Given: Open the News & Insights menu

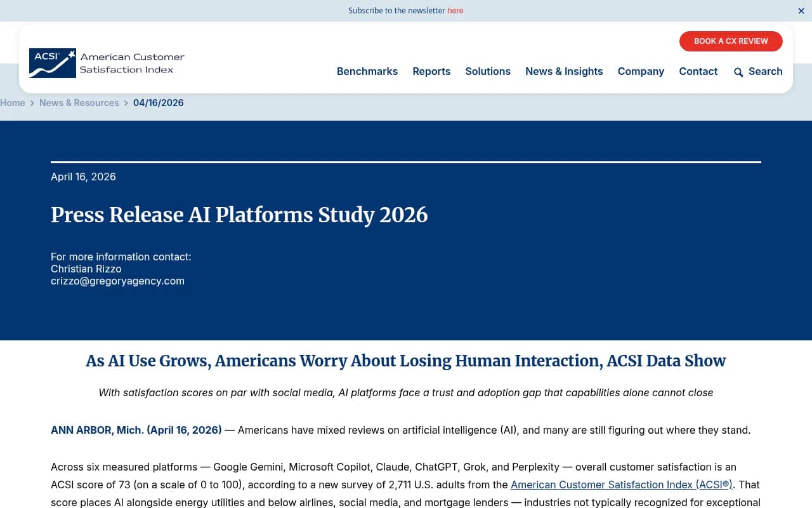Looking at the screenshot, I should 564,72.
